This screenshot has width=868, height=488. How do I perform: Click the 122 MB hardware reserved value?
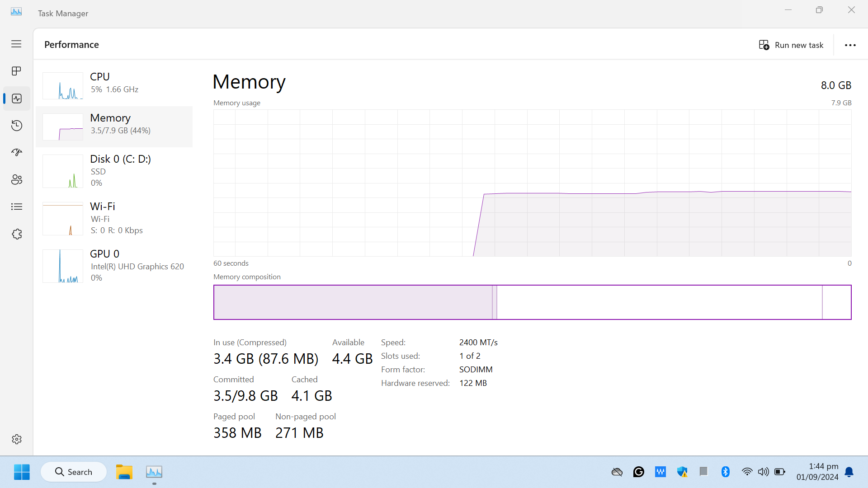pyautogui.click(x=473, y=383)
